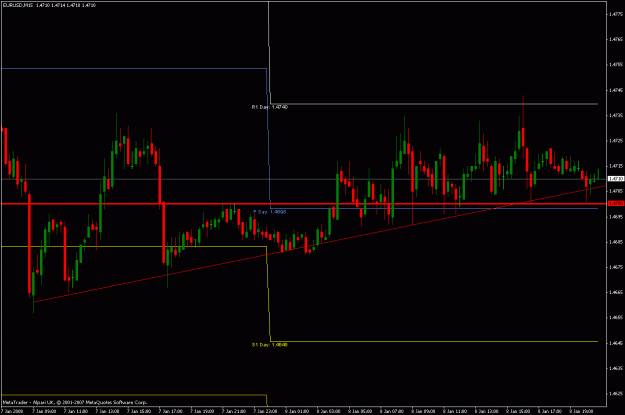Click the 1.4655 price axis label
This screenshot has height=415, width=625.
pos(616,318)
